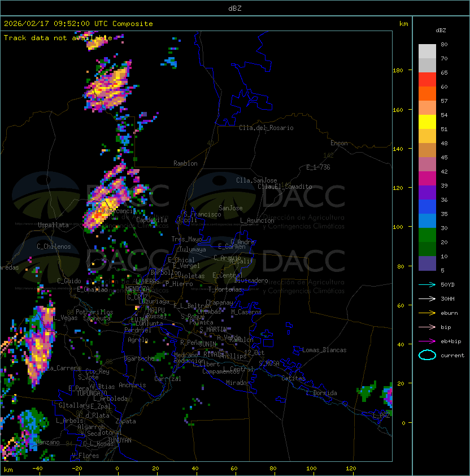Image resolution: width=470 pixels, height=476 pixels.
Task: Click the 'dBZ' title at top center
Action: [235, 8]
